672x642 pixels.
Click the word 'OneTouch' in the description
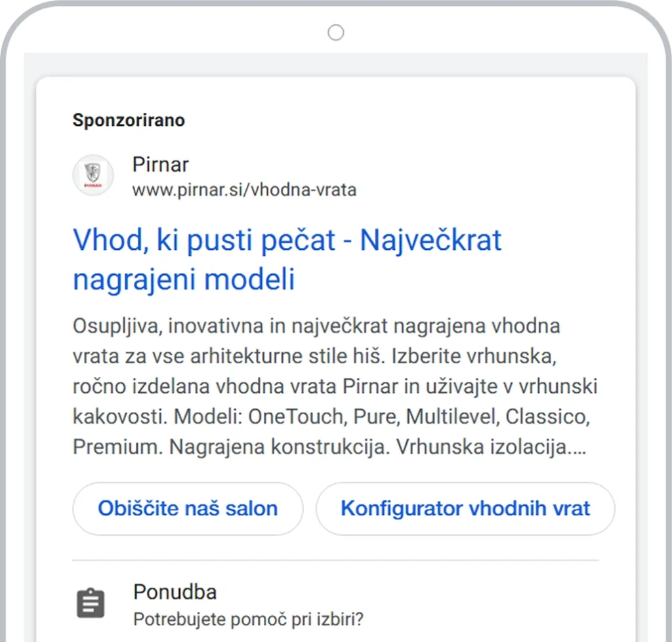[297, 416]
